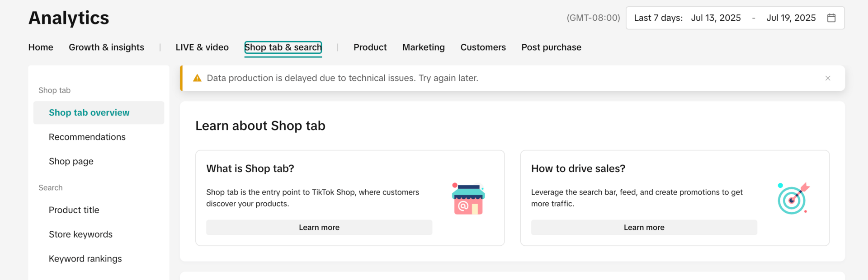The image size is (868, 280).
Task: Open the date range calendar icon
Action: (x=831, y=18)
